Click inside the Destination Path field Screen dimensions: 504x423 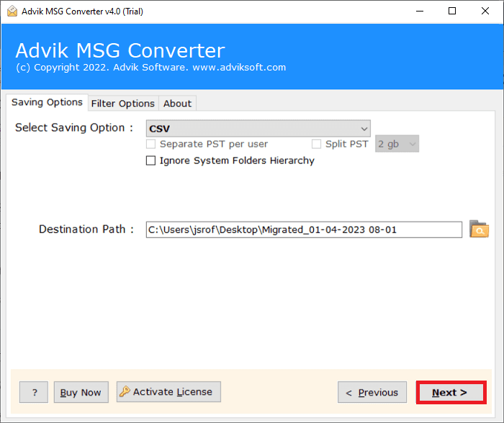(x=304, y=229)
